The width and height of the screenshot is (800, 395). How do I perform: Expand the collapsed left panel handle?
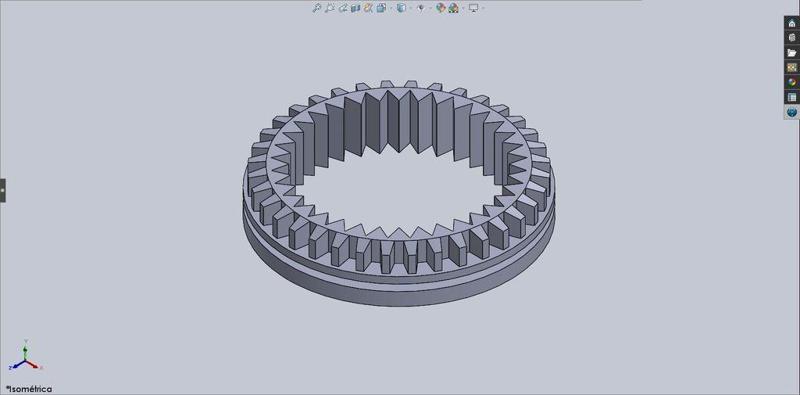(3, 190)
